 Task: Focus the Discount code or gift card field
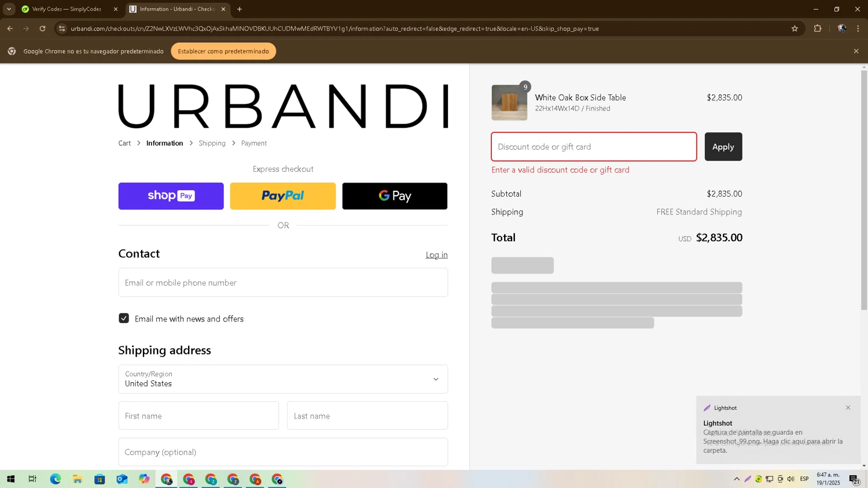pyautogui.click(x=594, y=147)
